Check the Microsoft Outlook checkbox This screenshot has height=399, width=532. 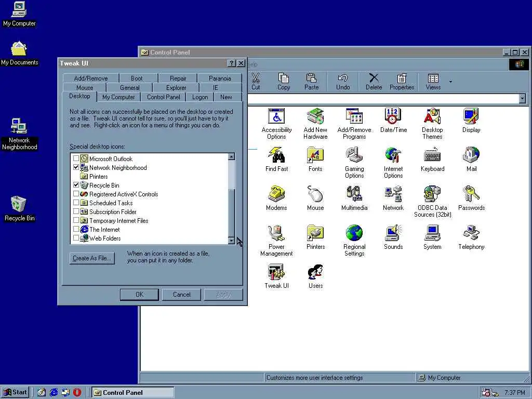pyautogui.click(x=76, y=158)
